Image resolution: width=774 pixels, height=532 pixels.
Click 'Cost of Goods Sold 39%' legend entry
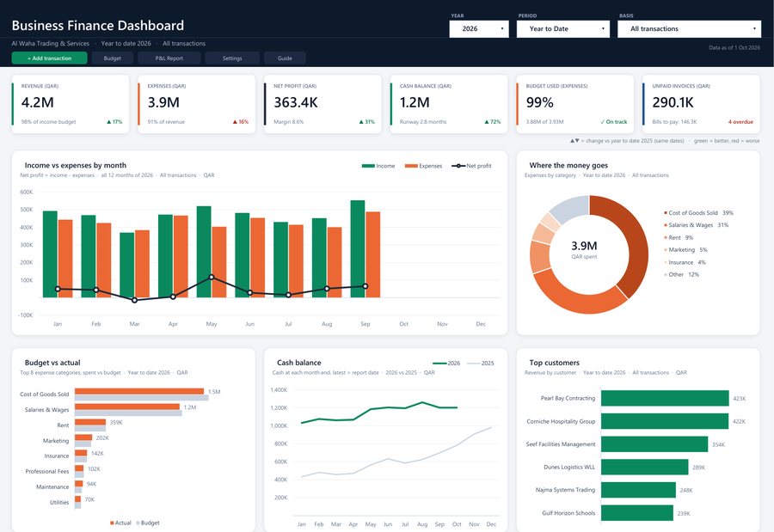[698, 212]
